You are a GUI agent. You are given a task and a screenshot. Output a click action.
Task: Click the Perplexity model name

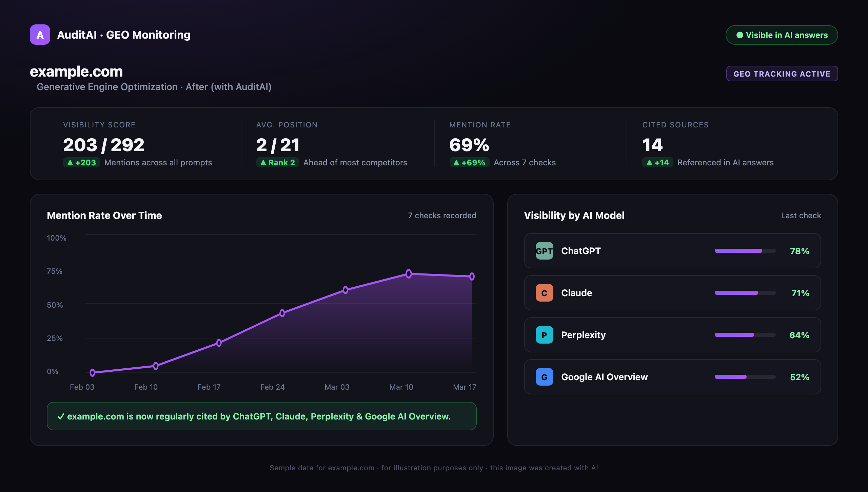pos(583,335)
